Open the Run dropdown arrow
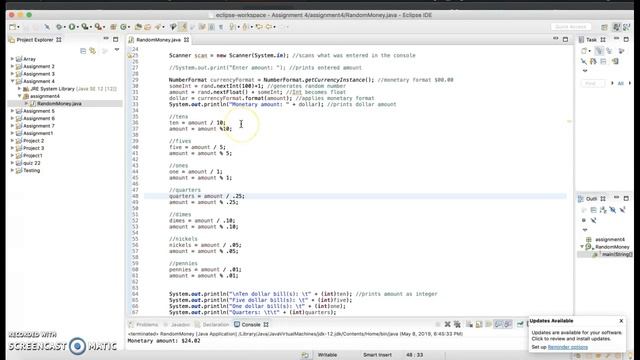The image size is (640, 360). [78, 27]
